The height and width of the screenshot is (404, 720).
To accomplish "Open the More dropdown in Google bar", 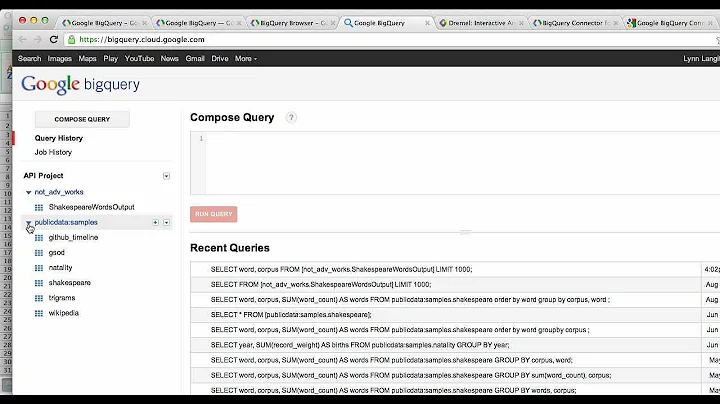I will [x=246, y=59].
